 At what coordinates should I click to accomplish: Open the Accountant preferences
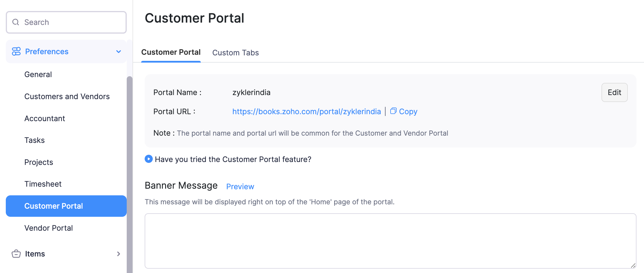45,118
